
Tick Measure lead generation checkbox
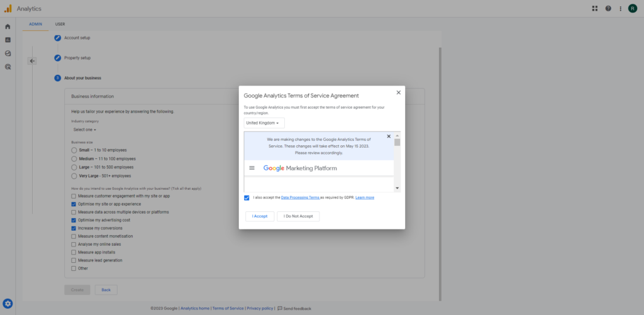point(74,260)
